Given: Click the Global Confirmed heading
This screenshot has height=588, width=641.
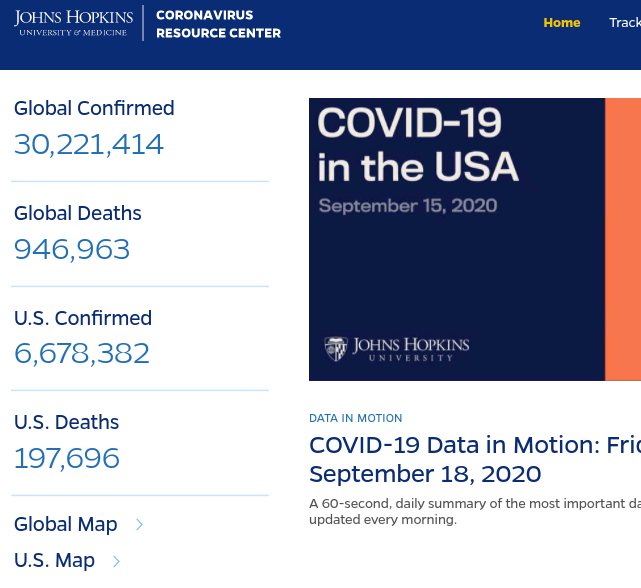Looking at the screenshot, I should [x=94, y=108].
